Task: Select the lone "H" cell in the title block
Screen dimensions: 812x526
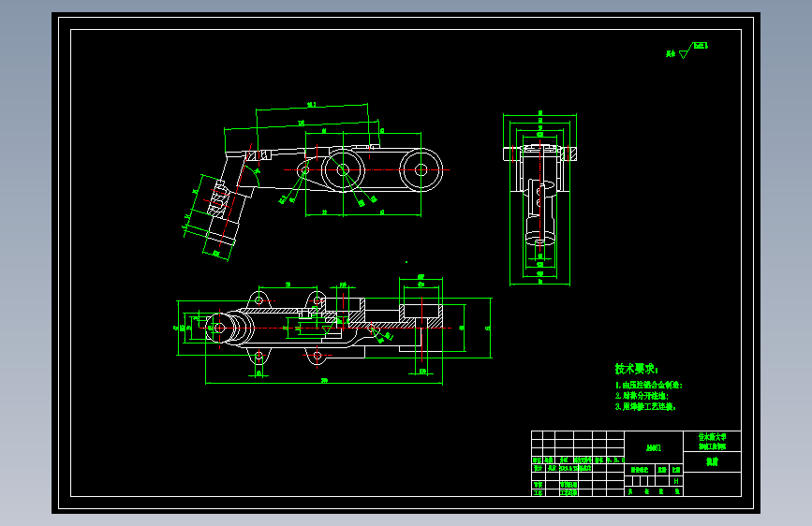Action: [676, 481]
